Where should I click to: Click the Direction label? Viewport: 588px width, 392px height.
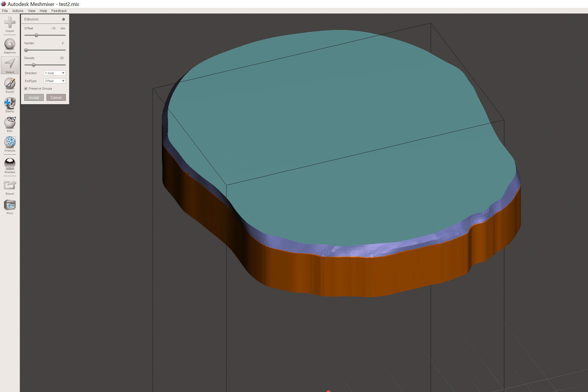(31, 73)
